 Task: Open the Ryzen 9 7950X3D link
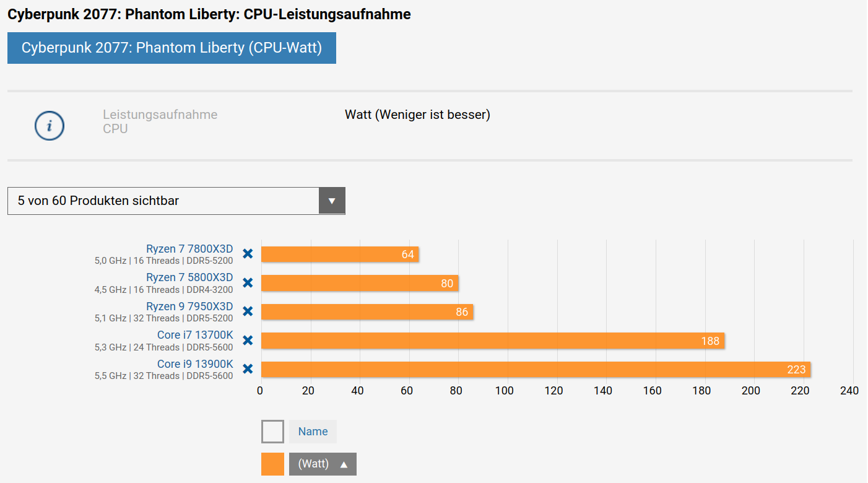[189, 306]
